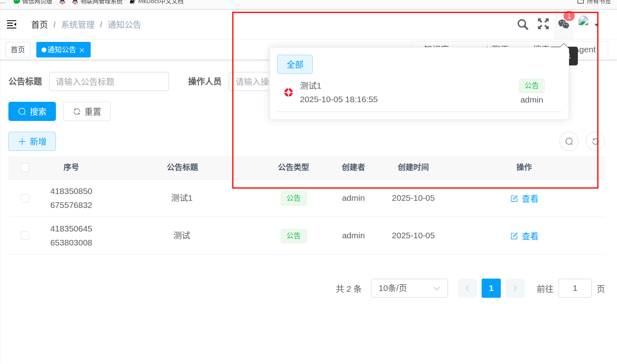The image size is (617, 364).
Task: Collapse sidebar using hamburger menu icon
Action: (x=12, y=25)
